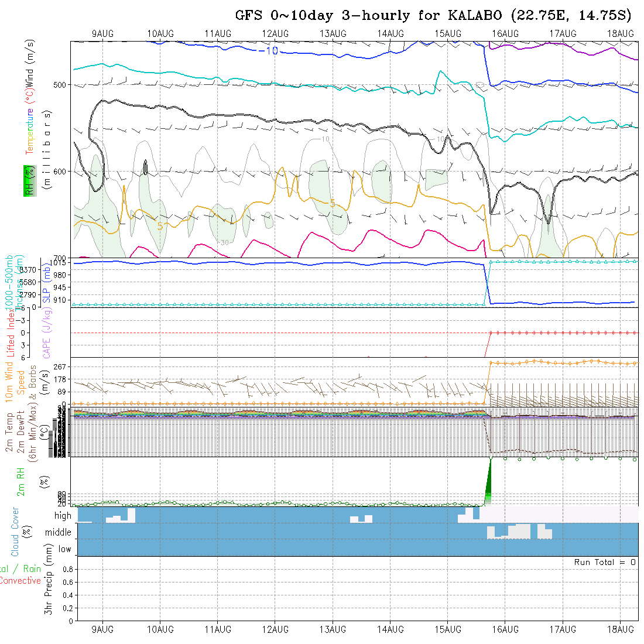Screen dimensions: 644x644
Task: Click the '17AUG' date label on the bottom axis
Action: pos(563,629)
